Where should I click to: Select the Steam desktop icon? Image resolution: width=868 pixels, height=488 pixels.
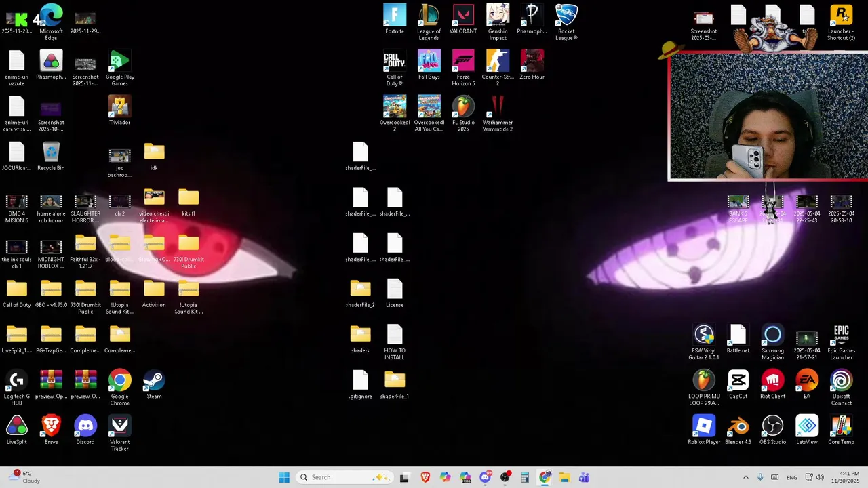pyautogui.click(x=154, y=384)
